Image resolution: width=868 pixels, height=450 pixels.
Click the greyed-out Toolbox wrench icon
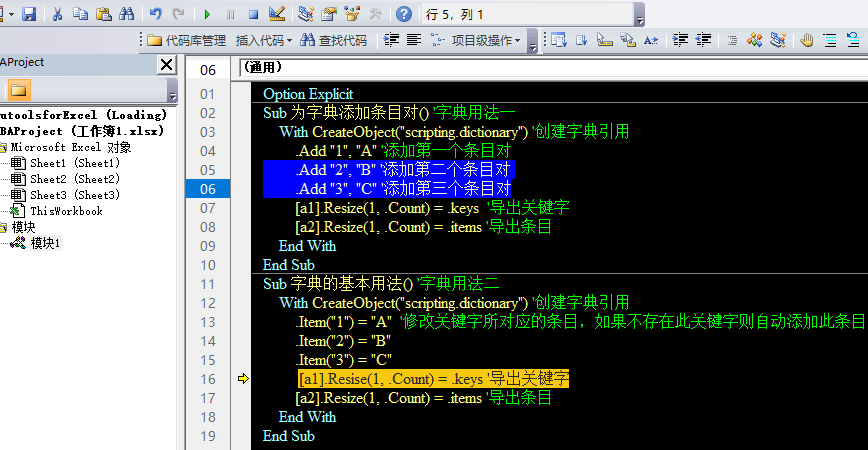pos(375,14)
